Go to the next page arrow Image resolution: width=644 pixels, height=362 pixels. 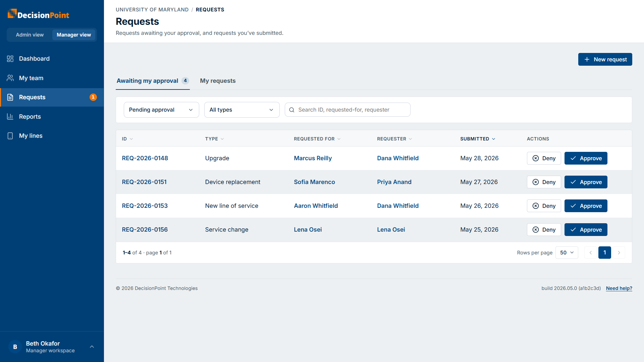tap(619, 253)
